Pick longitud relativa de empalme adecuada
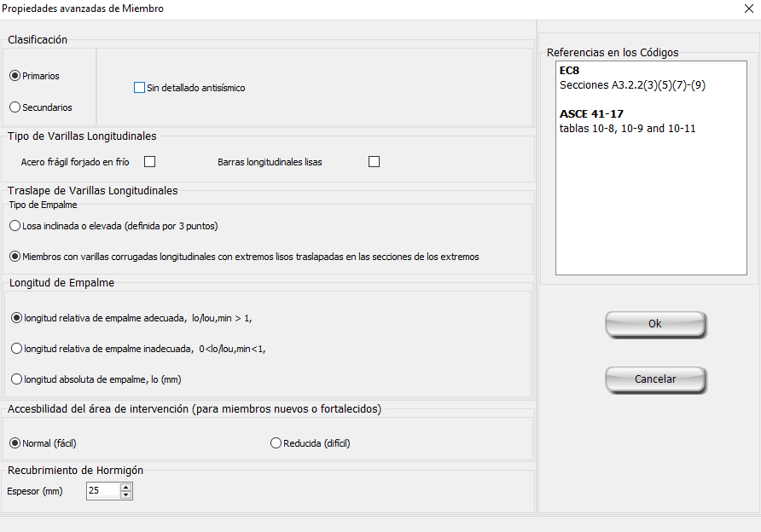 [16, 318]
